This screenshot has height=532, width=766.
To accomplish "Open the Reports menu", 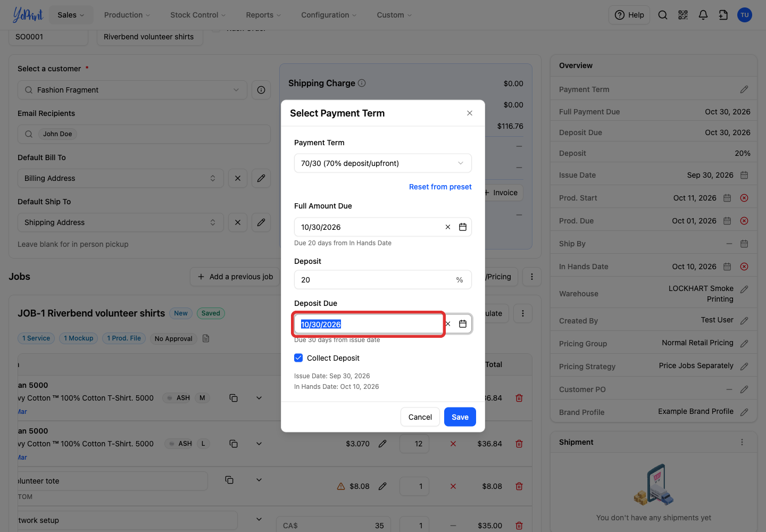I will pyautogui.click(x=263, y=15).
